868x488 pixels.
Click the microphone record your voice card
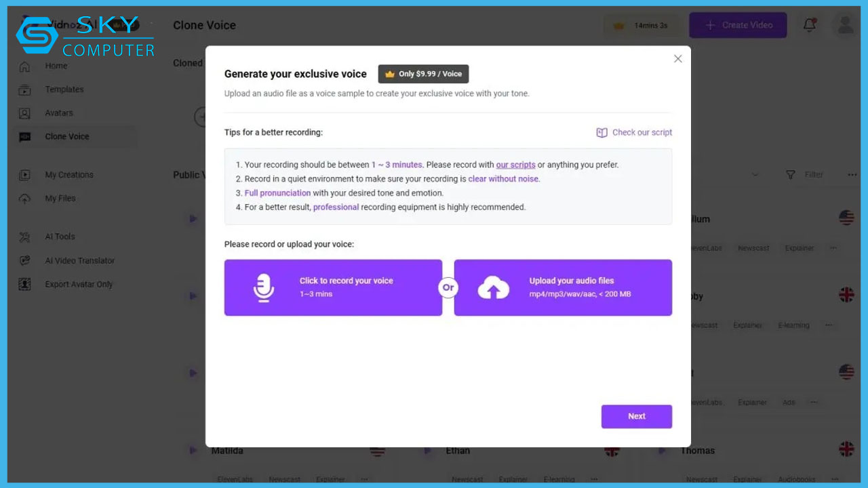click(x=333, y=287)
